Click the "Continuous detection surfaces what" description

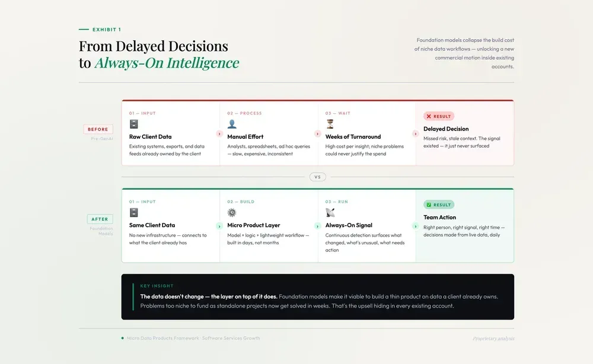(365, 242)
